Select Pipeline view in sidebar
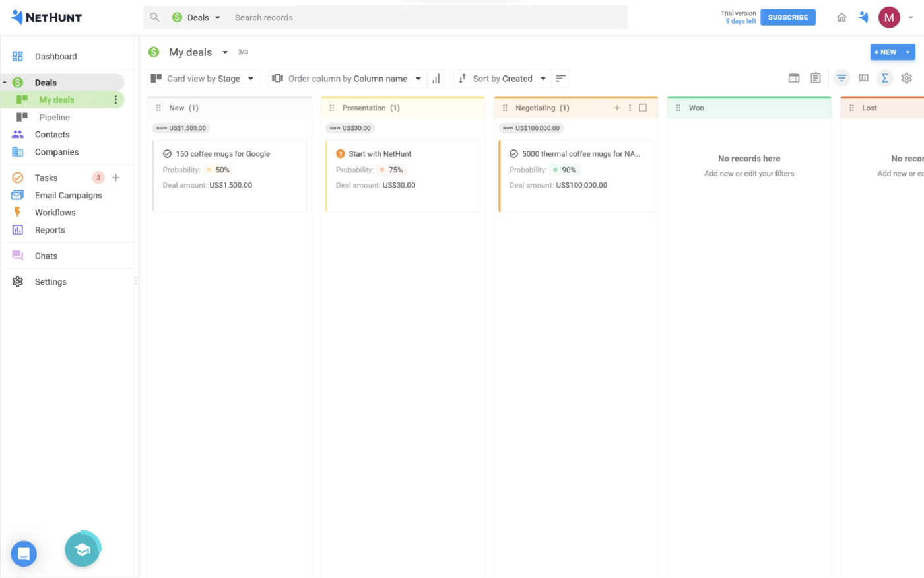924x578 pixels. coord(54,117)
